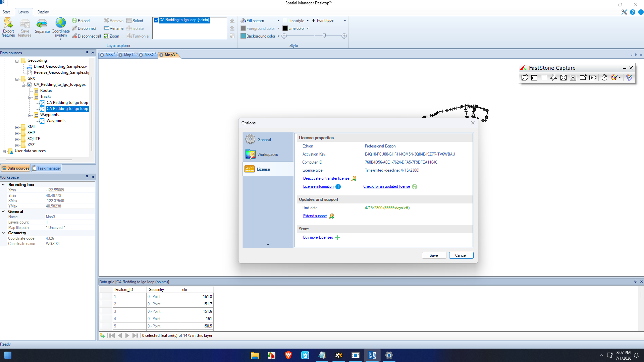Click the Background color swatch

[x=243, y=36]
